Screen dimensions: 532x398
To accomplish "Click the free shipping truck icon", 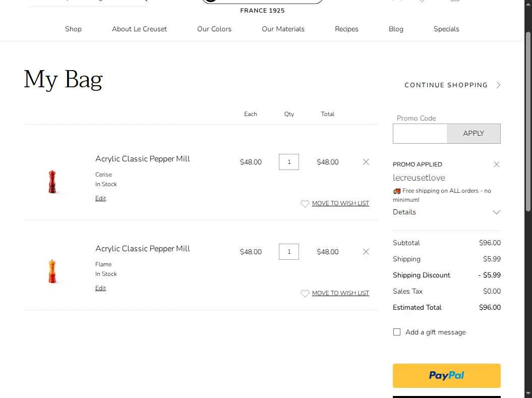I will coord(397,191).
